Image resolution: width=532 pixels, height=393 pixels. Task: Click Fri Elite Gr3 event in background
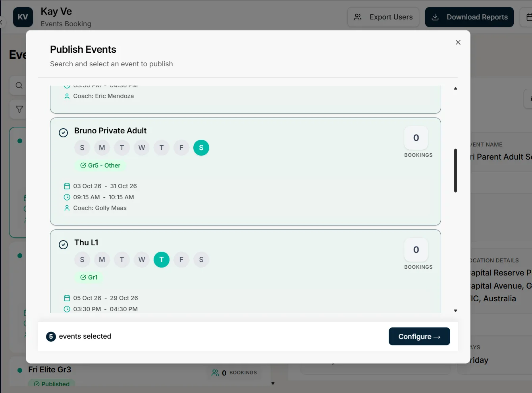(50, 370)
